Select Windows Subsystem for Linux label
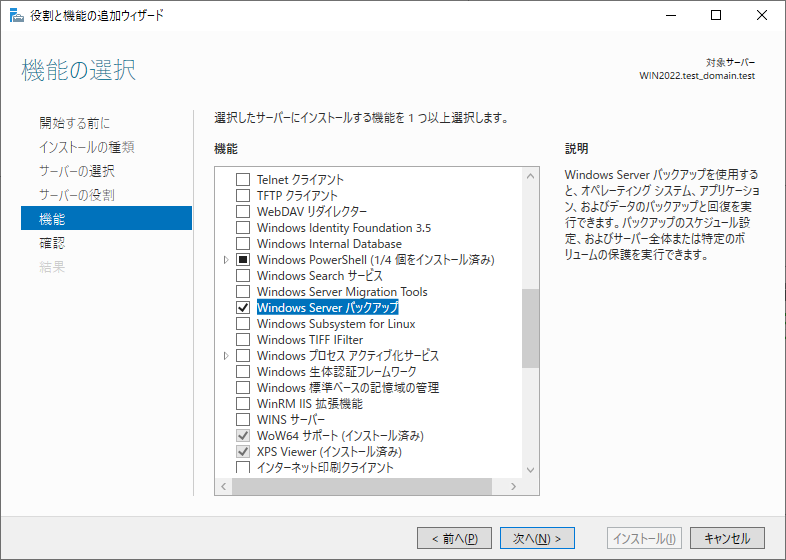The image size is (786, 560). coord(336,323)
